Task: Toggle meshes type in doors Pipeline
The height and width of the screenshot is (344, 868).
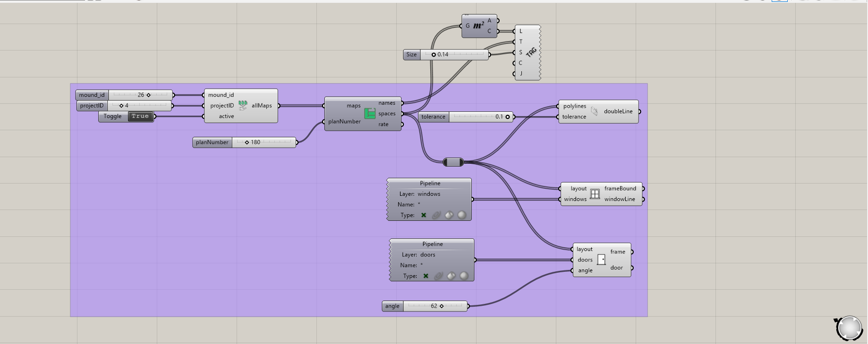Action: click(464, 276)
